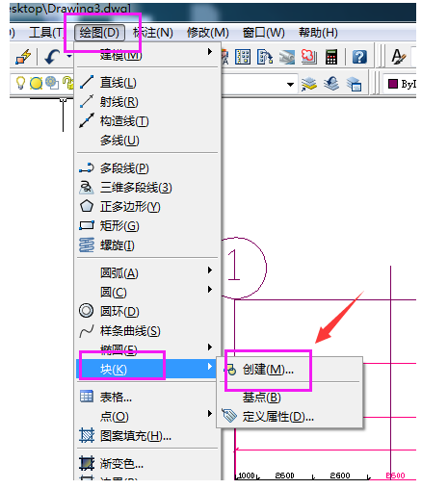Click inside the layer name combo box

258,85
